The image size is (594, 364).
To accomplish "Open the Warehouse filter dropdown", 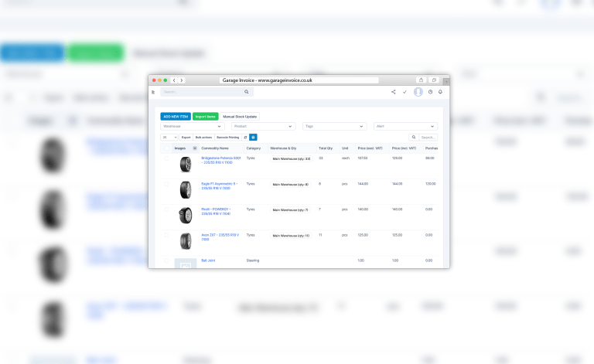I will [192, 126].
